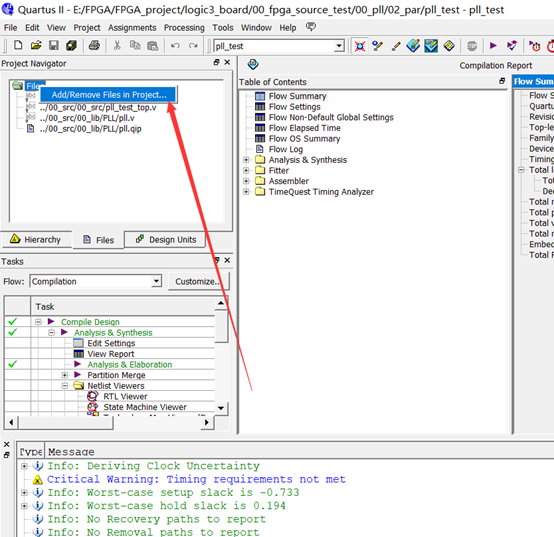Undock the Project Navigator panel
Image resolution: width=554 pixels, height=537 pixels.
(x=217, y=62)
